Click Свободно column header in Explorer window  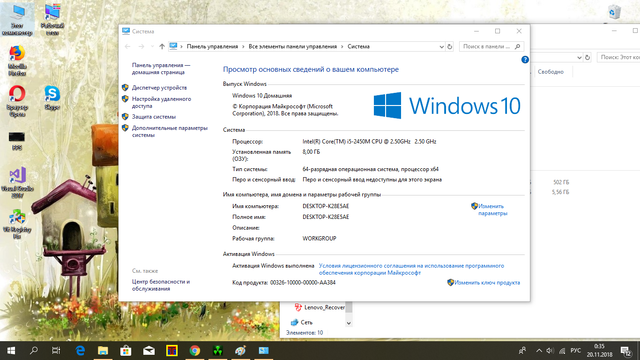pyautogui.click(x=551, y=72)
